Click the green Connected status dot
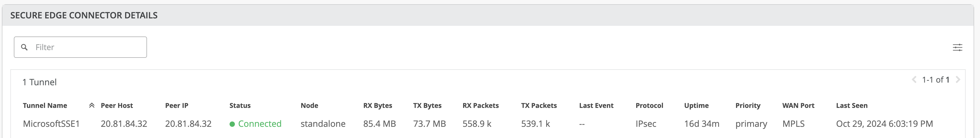This screenshot has width=980, height=138. [x=232, y=124]
